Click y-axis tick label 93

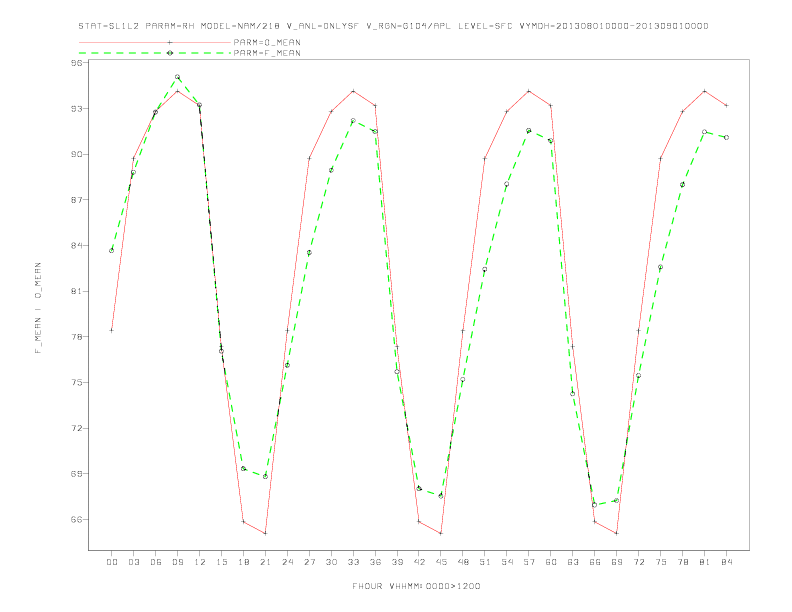pyautogui.click(x=77, y=109)
